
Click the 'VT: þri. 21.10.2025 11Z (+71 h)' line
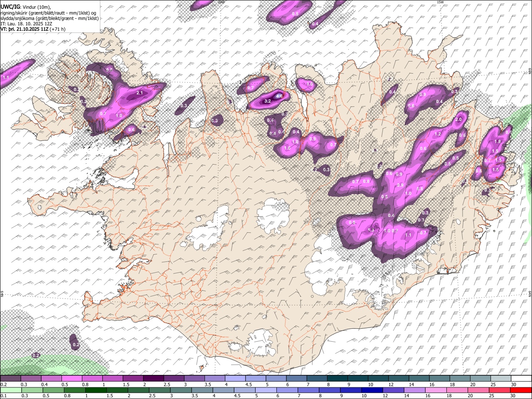click(33, 29)
